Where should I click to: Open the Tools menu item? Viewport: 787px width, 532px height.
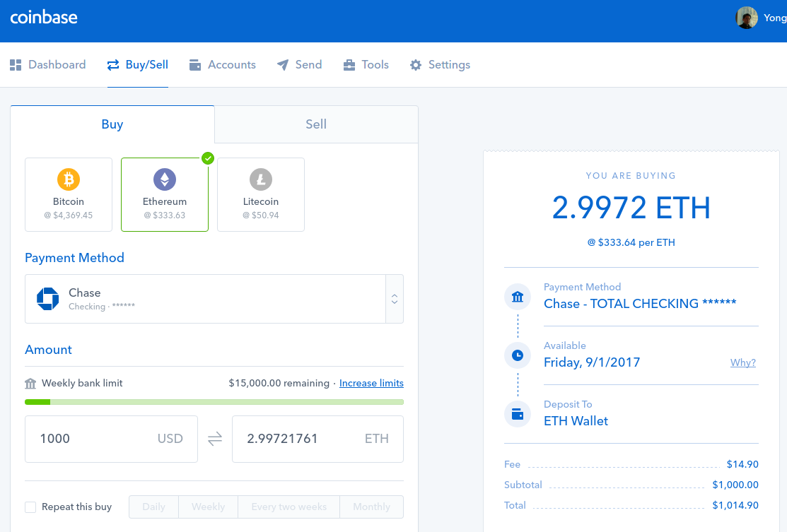[x=366, y=65]
